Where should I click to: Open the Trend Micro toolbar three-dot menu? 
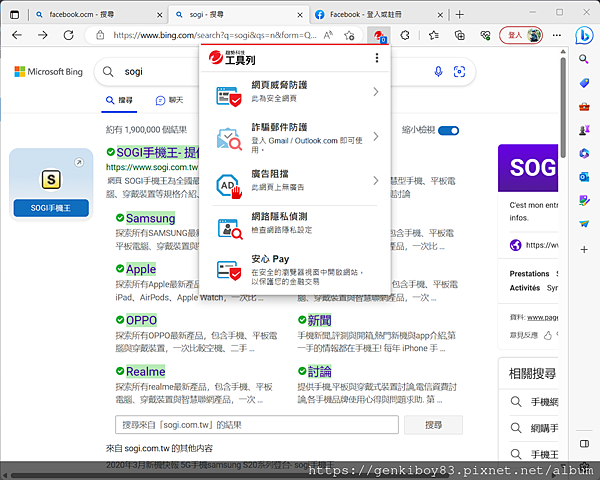pos(377,58)
